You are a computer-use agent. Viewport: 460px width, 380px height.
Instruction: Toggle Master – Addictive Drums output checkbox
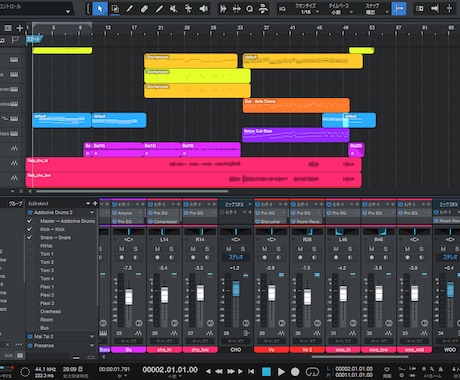pyautogui.click(x=30, y=221)
